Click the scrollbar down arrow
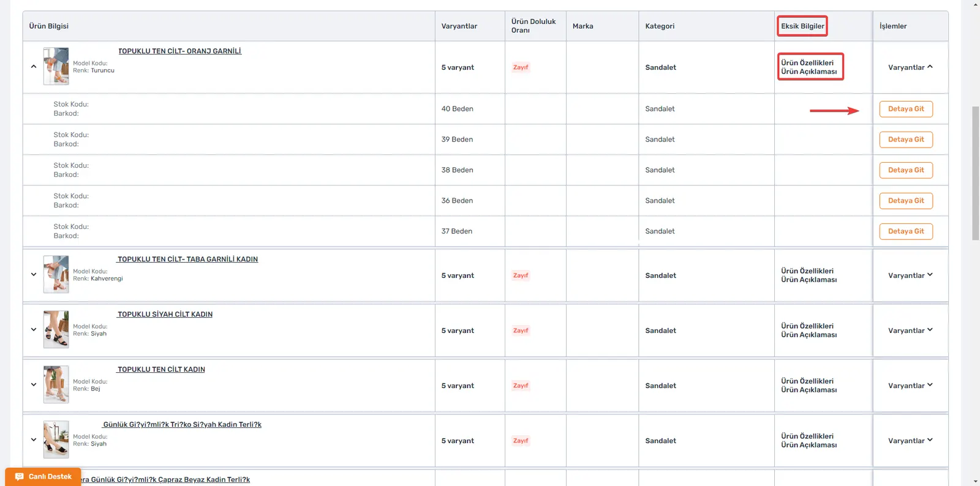The image size is (980, 486). 976,482
